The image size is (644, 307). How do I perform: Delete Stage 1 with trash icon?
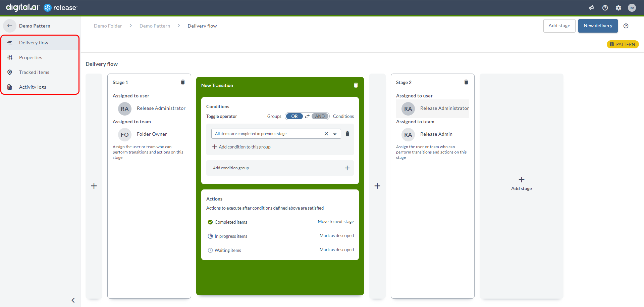pyautogui.click(x=183, y=82)
